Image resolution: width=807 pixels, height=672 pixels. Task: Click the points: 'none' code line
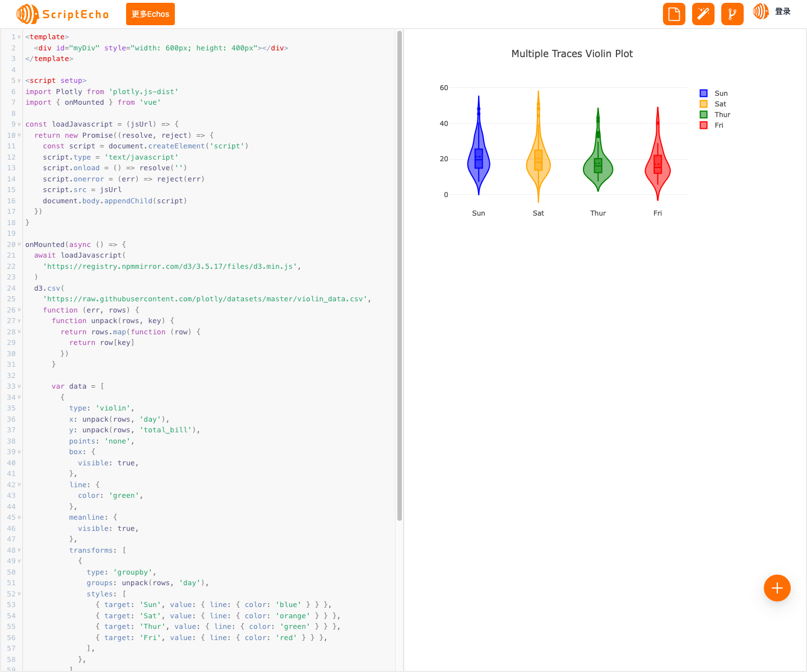[101, 441]
